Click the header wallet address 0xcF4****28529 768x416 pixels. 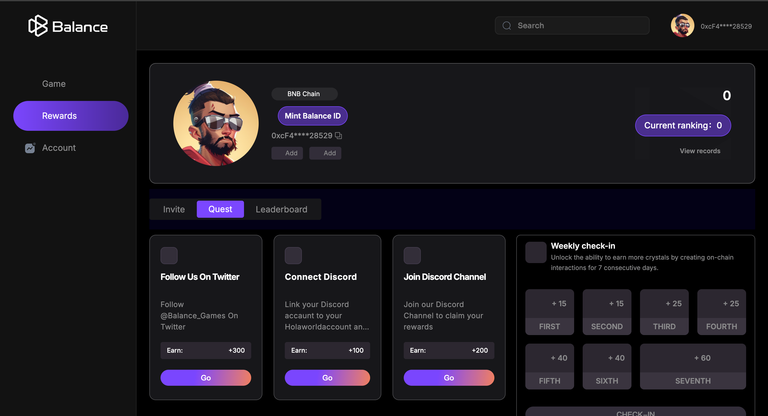click(x=726, y=26)
